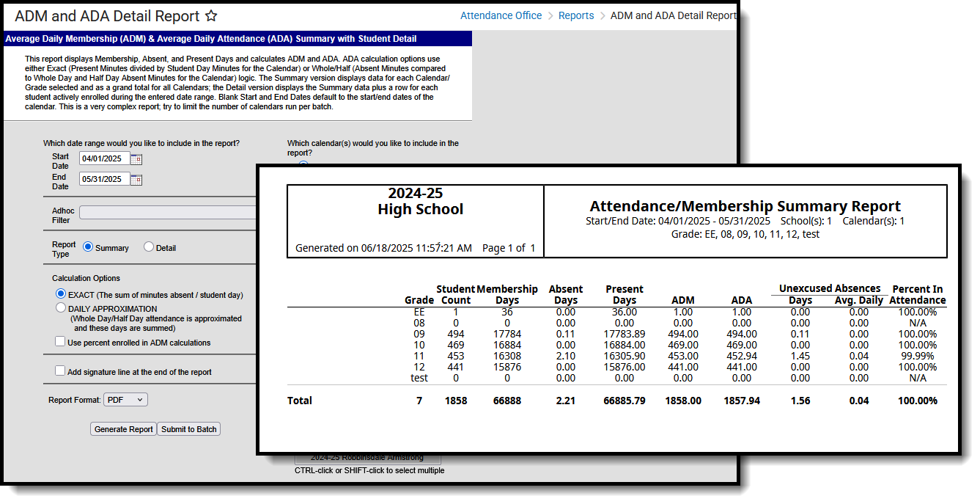Choose the DAILY APPROXIMATION calculation option
980x504 pixels.
point(61,308)
